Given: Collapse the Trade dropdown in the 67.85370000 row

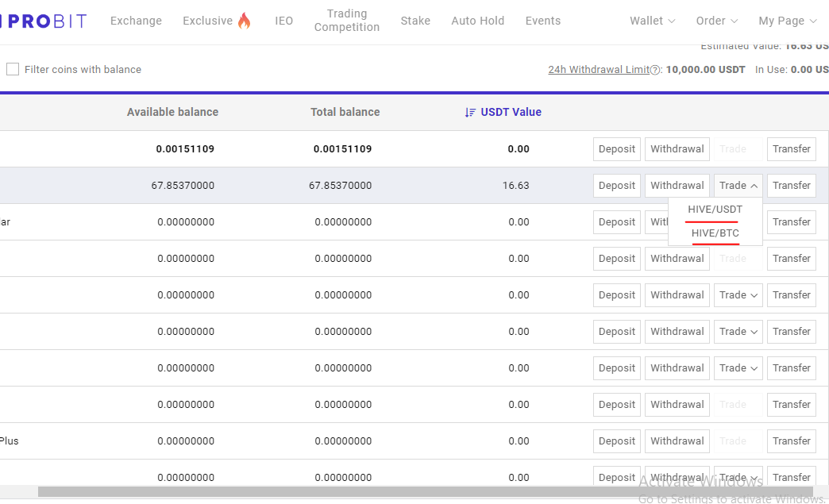Looking at the screenshot, I should click(x=738, y=186).
